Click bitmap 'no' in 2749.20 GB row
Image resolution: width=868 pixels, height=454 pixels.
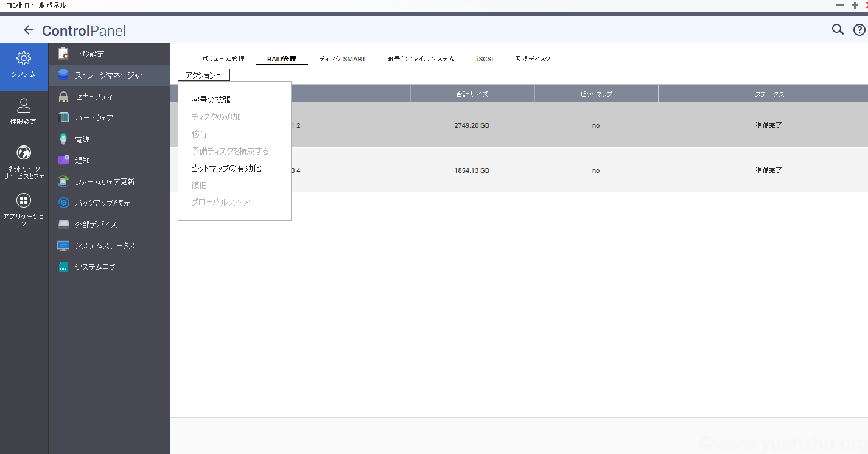pos(596,125)
